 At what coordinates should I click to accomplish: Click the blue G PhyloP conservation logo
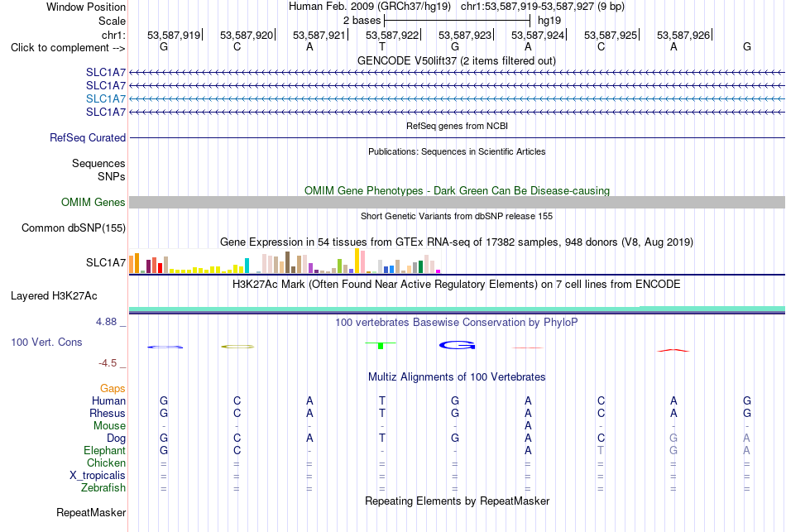[x=457, y=345]
